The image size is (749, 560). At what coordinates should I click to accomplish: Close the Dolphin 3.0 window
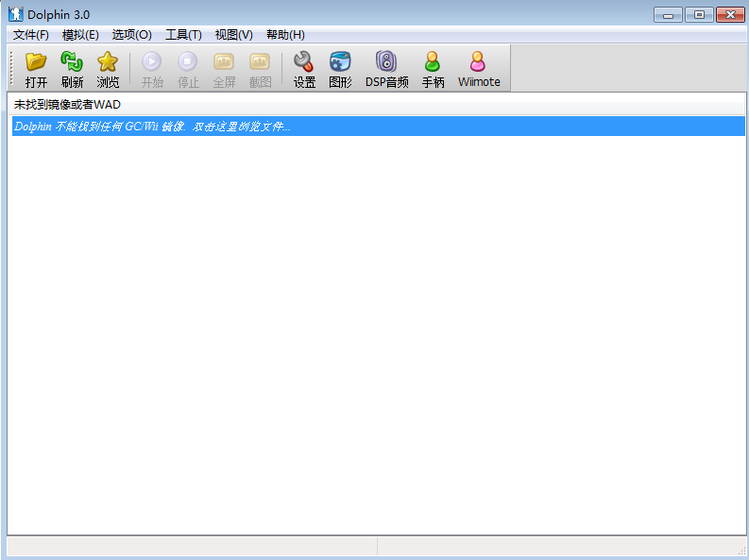pyautogui.click(x=730, y=15)
